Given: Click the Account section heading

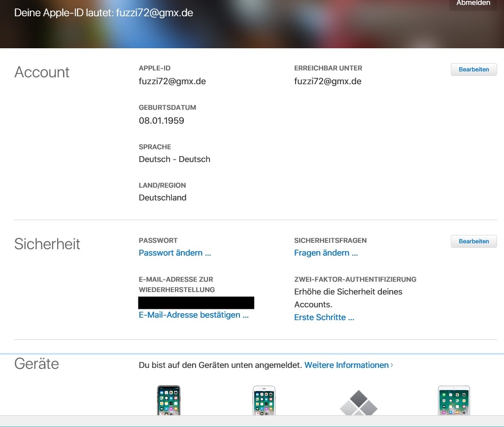Looking at the screenshot, I should tap(42, 72).
